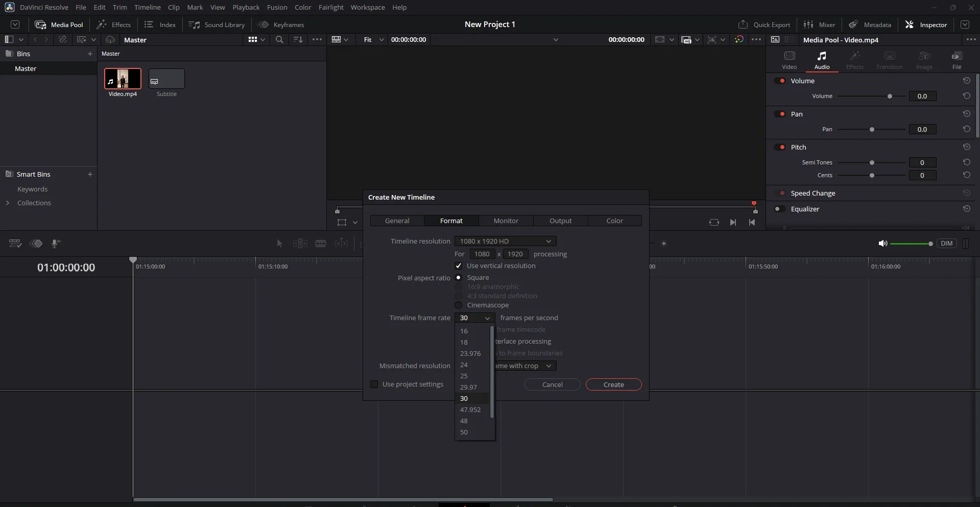This screenshot has height=507, width=980.
Task: Click the voiceover microphone icon
Action: (56, 244)
